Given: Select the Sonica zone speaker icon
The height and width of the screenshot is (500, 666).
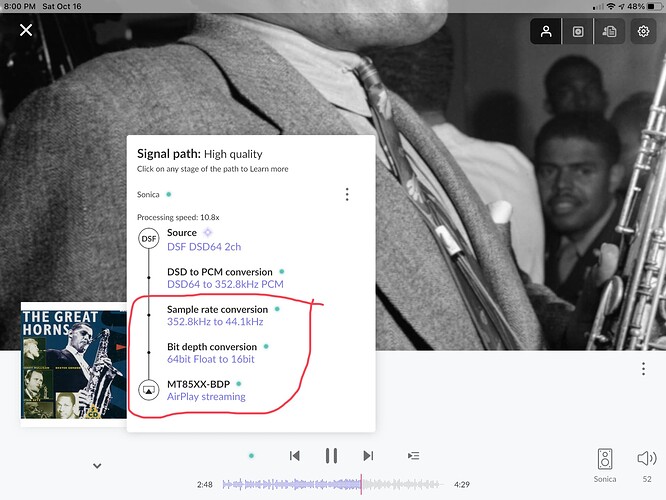Looking at the screenshot, I should pos(605,459).
